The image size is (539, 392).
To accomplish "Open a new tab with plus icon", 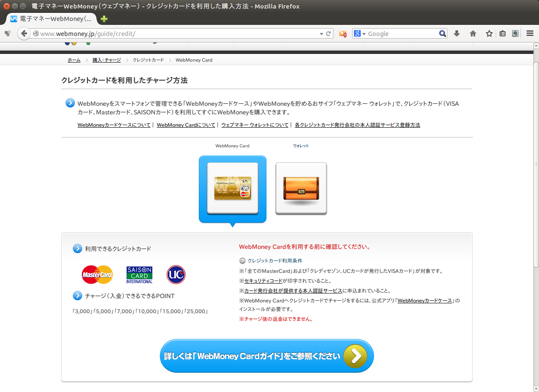I will (x=104, y=19).
